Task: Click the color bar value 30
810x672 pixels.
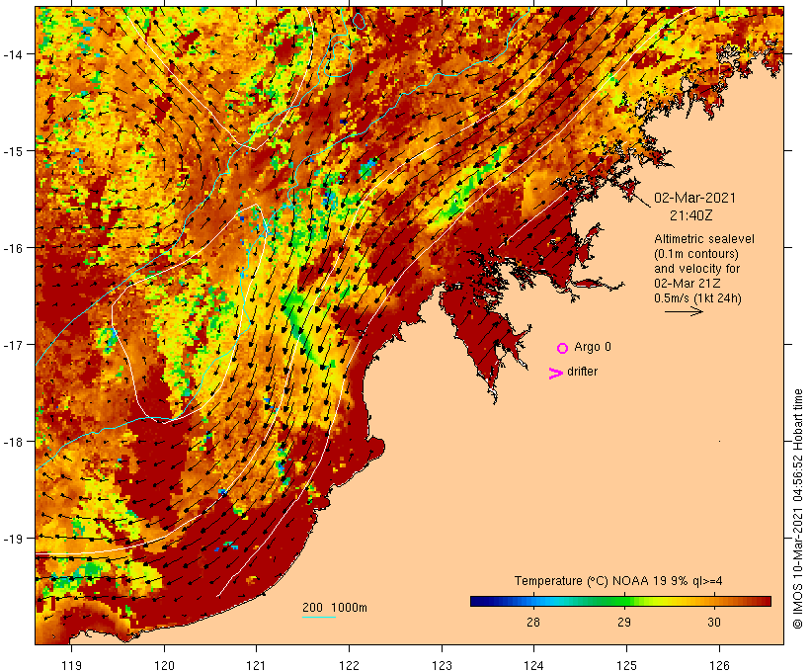Action: 714,622
